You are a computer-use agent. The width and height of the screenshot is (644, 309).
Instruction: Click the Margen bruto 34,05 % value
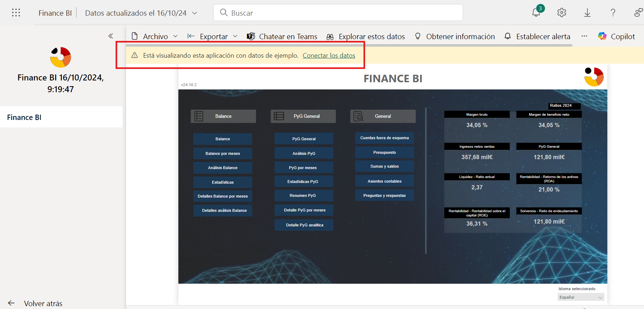(477, 125)
